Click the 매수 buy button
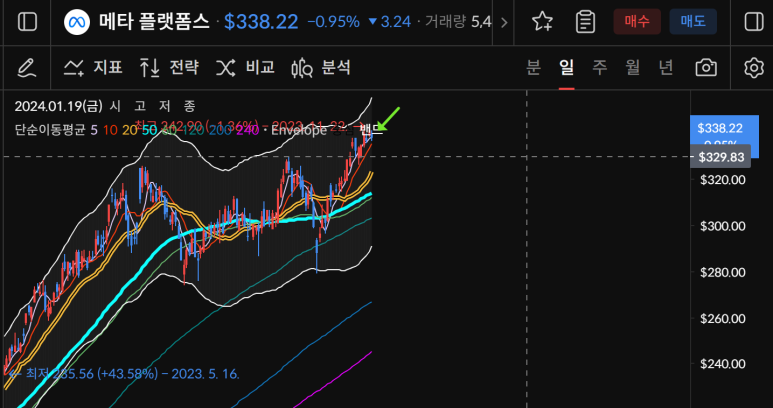Viewport: 773px width, 408px height. click(x=637, y=22)
